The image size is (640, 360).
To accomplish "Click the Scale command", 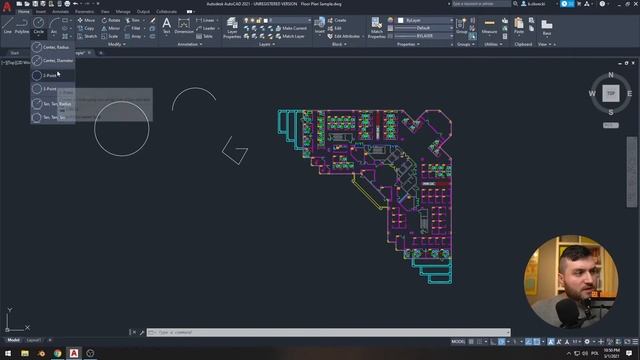I will pos(110,36).
